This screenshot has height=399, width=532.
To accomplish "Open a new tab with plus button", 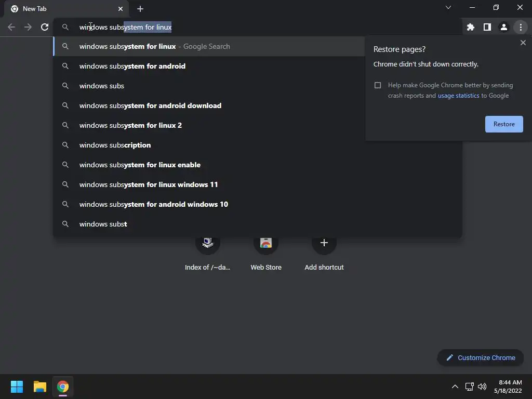I will pos(140,9).
